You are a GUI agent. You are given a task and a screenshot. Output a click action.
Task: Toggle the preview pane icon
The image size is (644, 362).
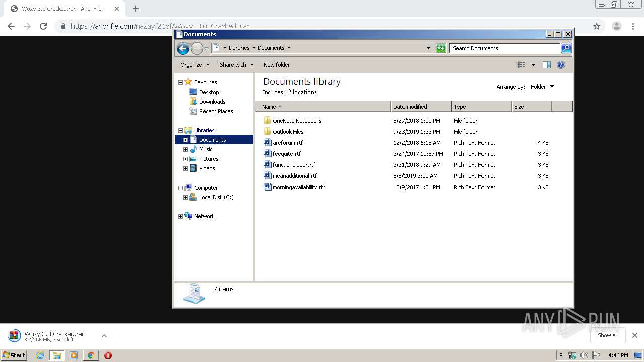[547, 65]
